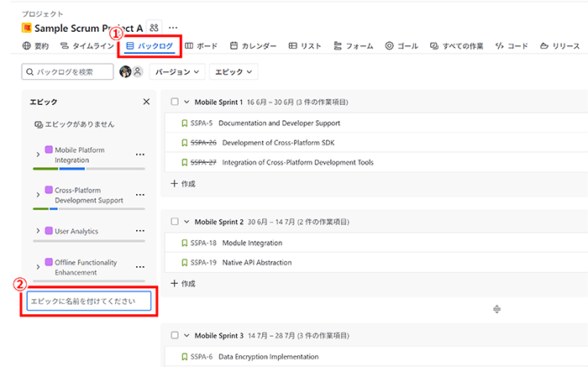Click the epic name input field
This screenshot has width=588, height=367.
[88, 301]
